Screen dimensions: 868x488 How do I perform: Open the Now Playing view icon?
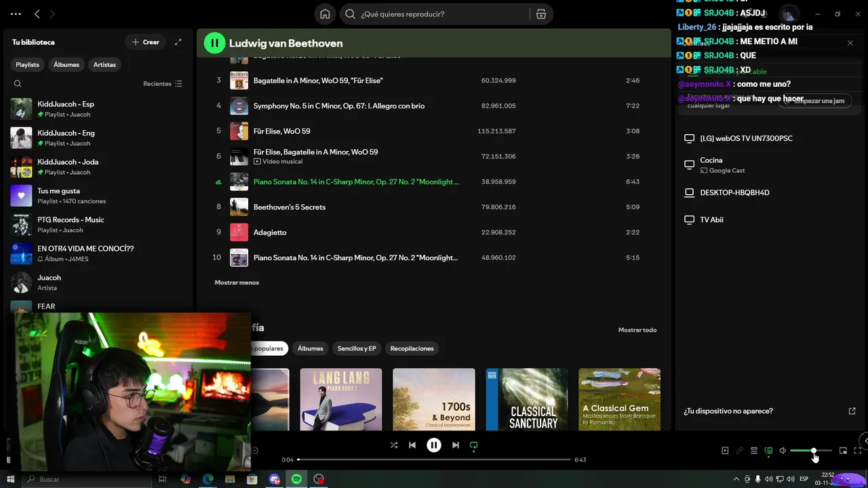coord(725,451)
